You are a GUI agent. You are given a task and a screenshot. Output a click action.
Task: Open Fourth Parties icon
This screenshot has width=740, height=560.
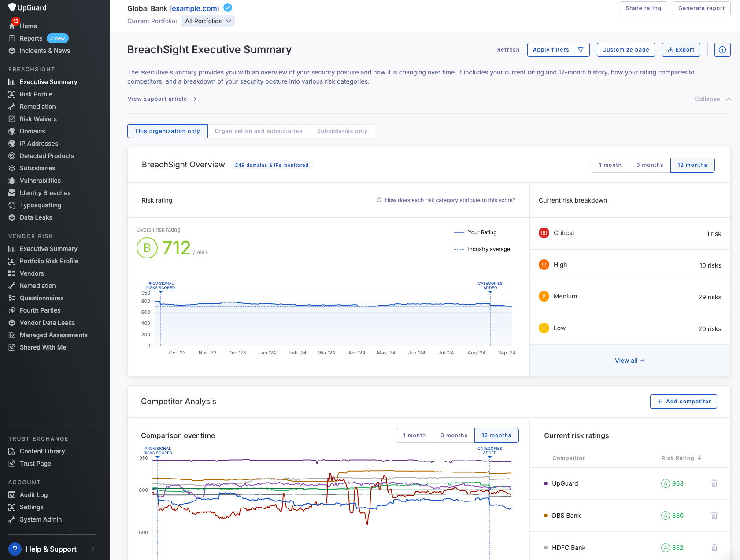click(x=12, y=310)
